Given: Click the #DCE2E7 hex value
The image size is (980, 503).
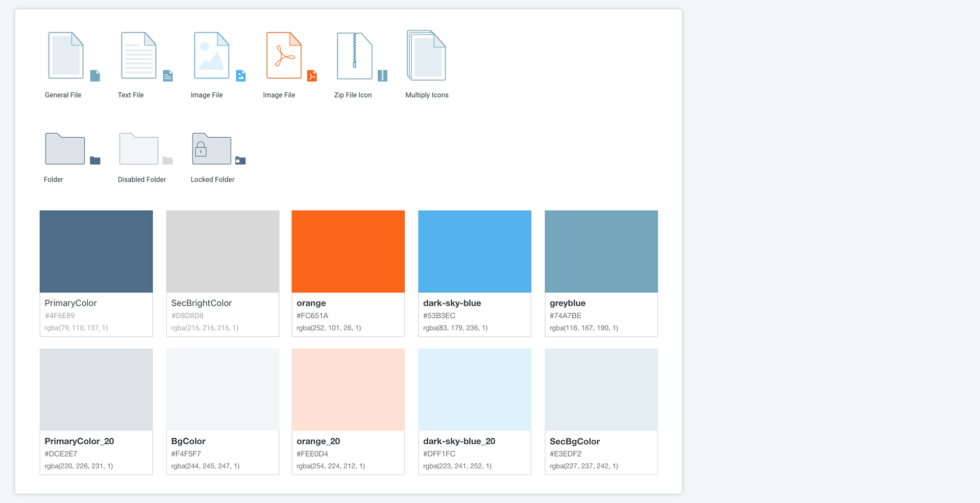Looking at the screenshot, I should click(61, 454).
